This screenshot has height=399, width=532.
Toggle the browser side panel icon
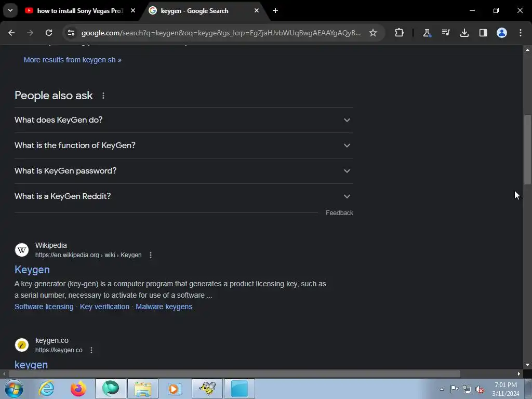483,33
